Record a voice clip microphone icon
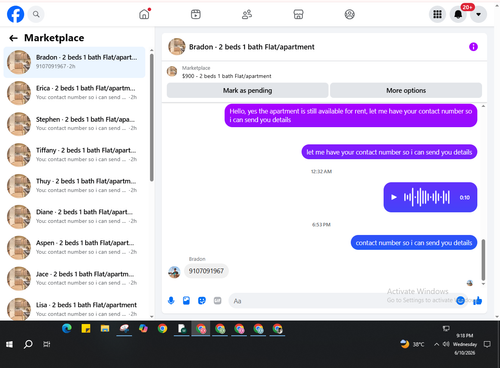The width and height of the screenshot is (500, 368). pyautogui.click(x=171, y=301)
